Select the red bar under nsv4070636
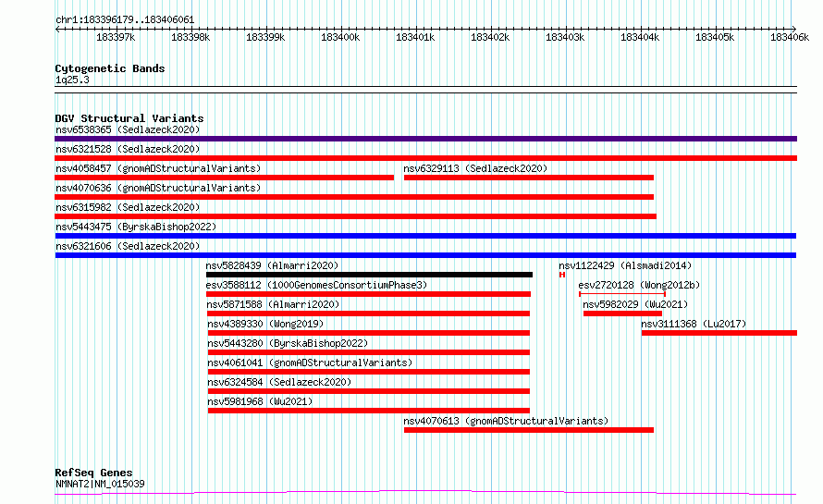Viewport: 823px width, 504px height. point(354,197)
